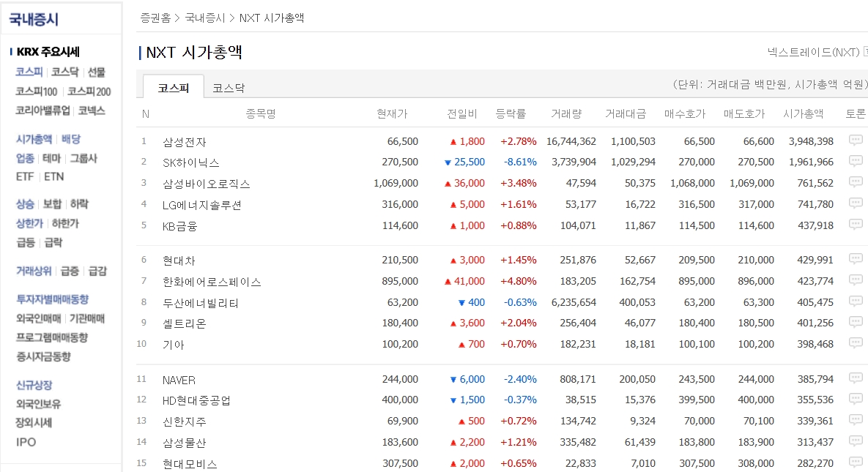The height and width of the screenshot is (472, 868).
Task: Open 코스피 in the sidebar
Action: (x=29, y=72)
